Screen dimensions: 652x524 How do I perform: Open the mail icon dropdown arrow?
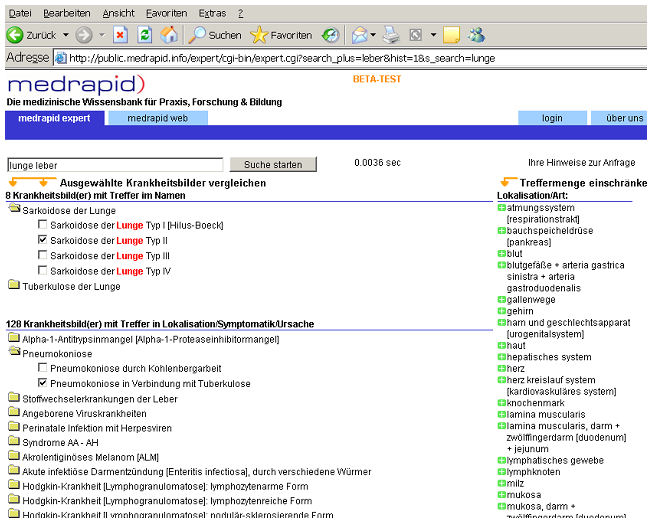click(373, 35)
